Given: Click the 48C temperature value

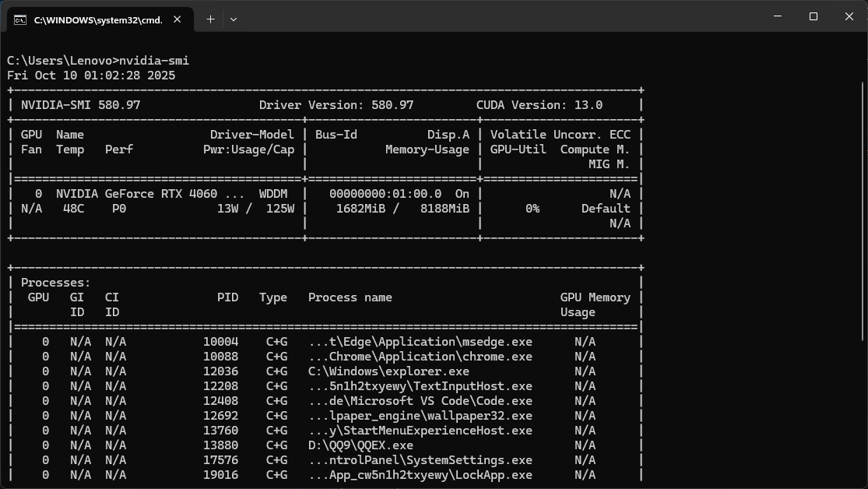Looking at the screenshot, I should click(74, 209).
